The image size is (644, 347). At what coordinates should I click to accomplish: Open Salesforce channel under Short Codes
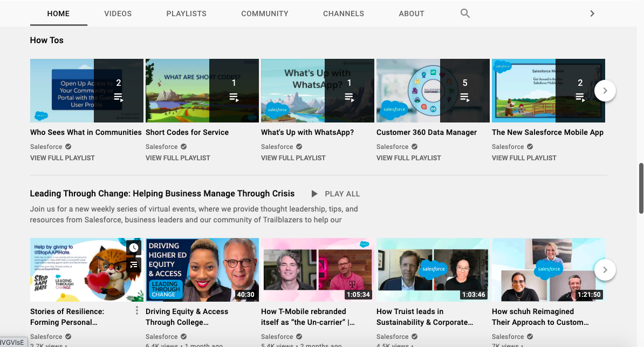pos(161,147)
